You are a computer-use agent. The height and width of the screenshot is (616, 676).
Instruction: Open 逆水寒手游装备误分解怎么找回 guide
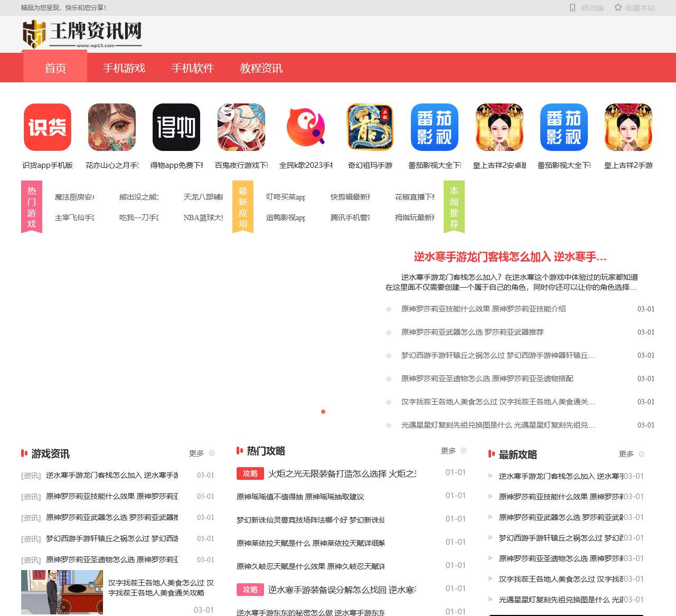pos(342,590)
